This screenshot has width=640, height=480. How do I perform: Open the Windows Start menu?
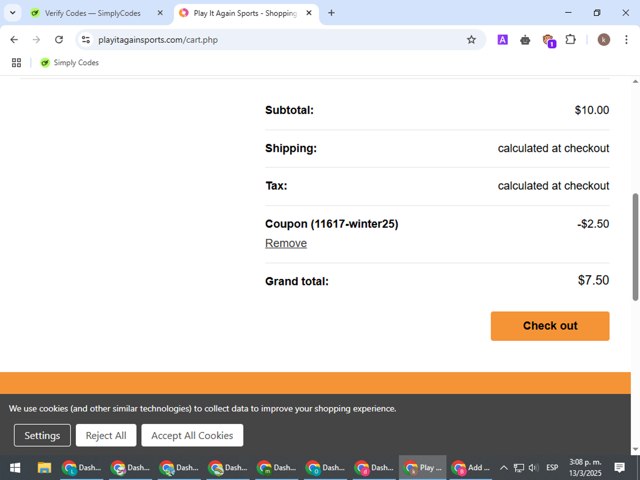coord(15,468)
